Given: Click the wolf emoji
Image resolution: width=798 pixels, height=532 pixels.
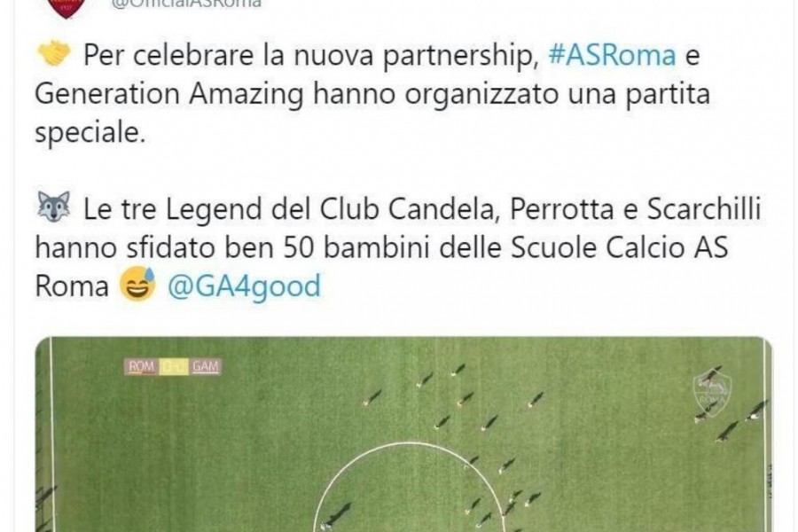Looking at the screenshot, I should pos(54,207).
